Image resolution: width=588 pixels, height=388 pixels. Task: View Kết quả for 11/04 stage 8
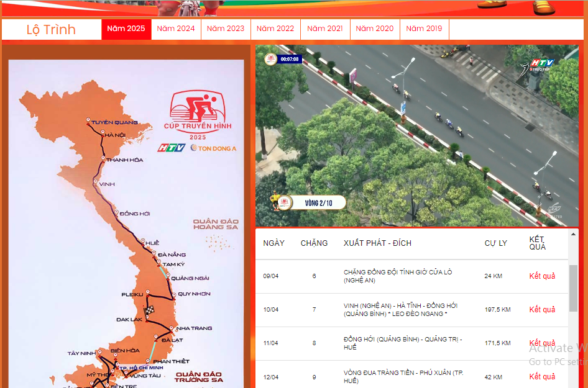pyautogui.click(x=542, y=343)
